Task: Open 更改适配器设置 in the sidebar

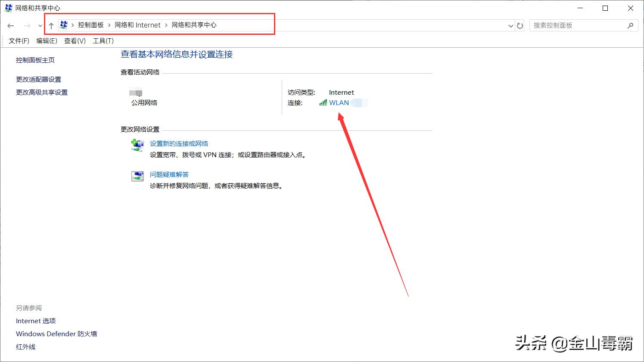Action: pyautogui.click(x=38, y=79)
